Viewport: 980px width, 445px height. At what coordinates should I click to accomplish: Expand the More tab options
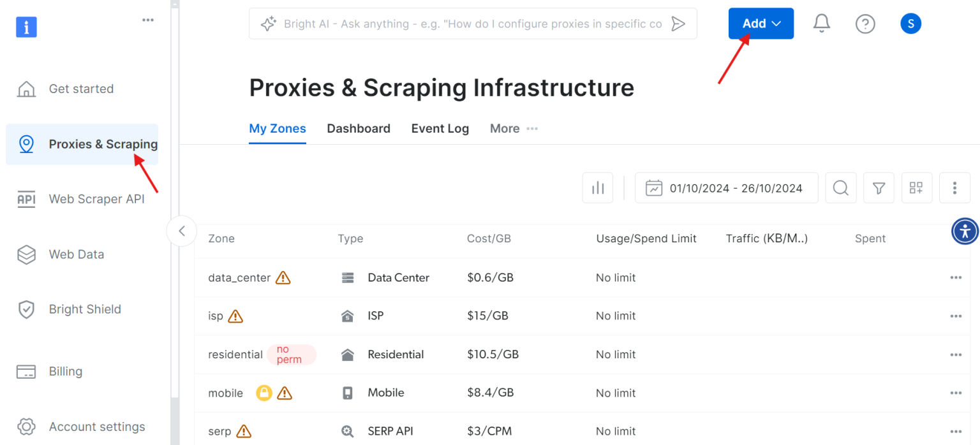pyautogui.click(x=514, y=129)
